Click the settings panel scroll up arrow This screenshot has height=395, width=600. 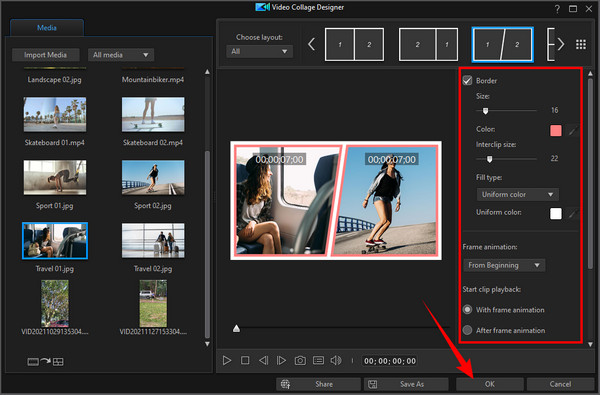[590, 73]
